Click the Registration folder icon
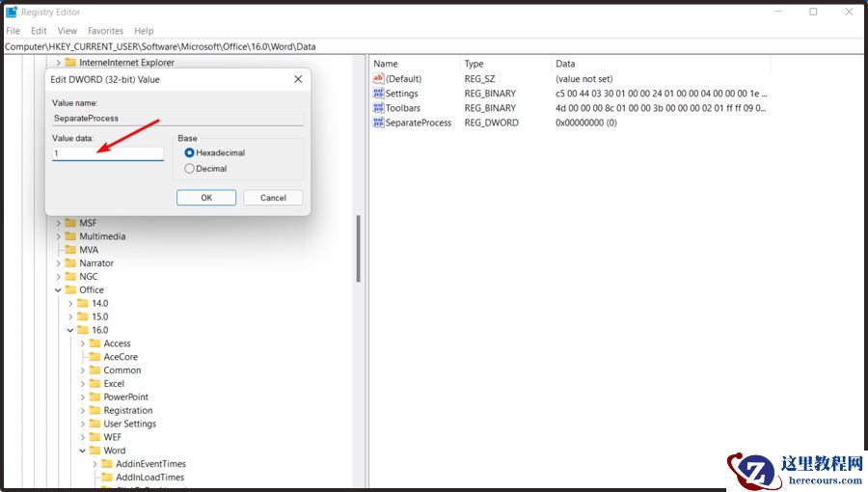 point(95,410)
